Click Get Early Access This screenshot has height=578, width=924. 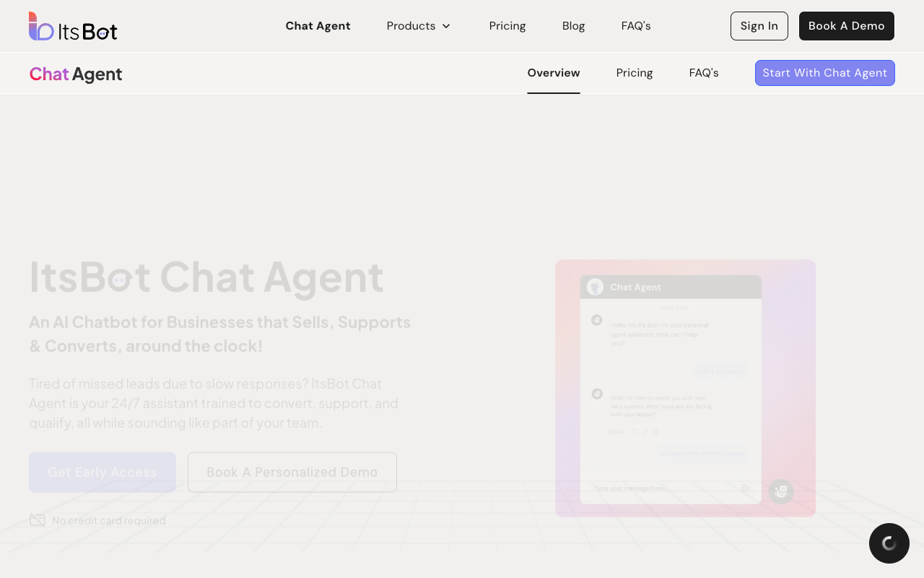(102, 472)
